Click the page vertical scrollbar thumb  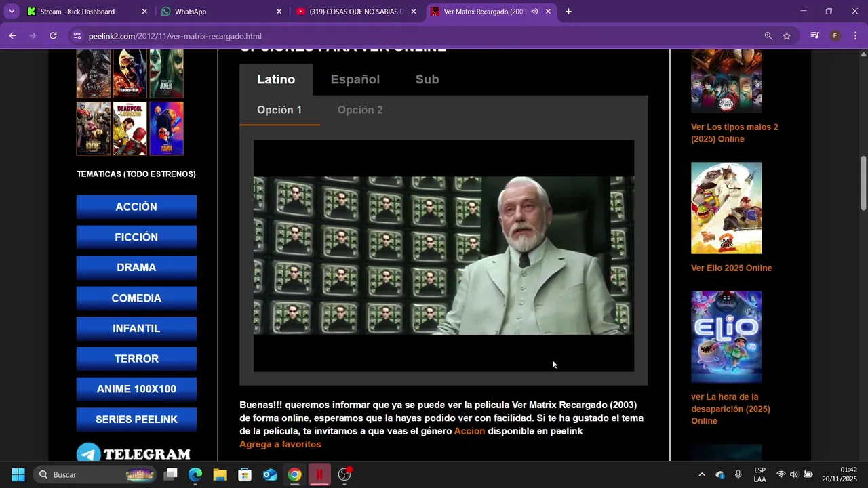tap(863, 183)
